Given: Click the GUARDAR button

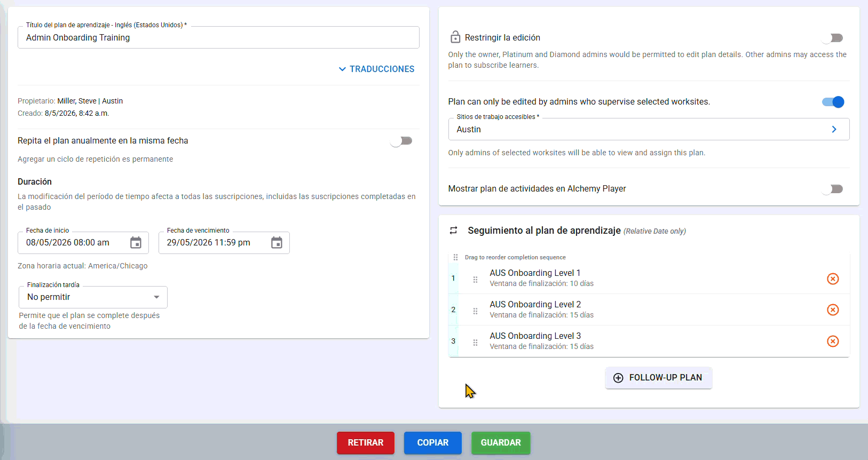Looking at the screenshot, I should pos(501,443).
